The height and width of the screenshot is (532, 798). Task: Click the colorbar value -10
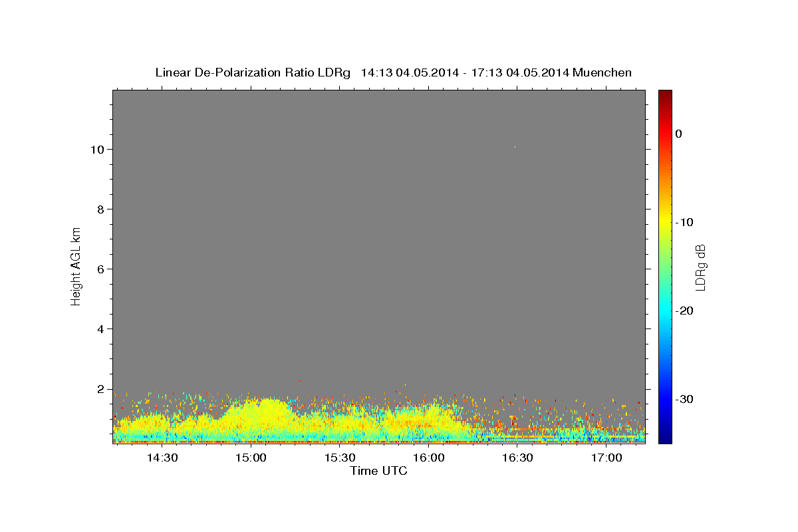[x=684, y=222]
